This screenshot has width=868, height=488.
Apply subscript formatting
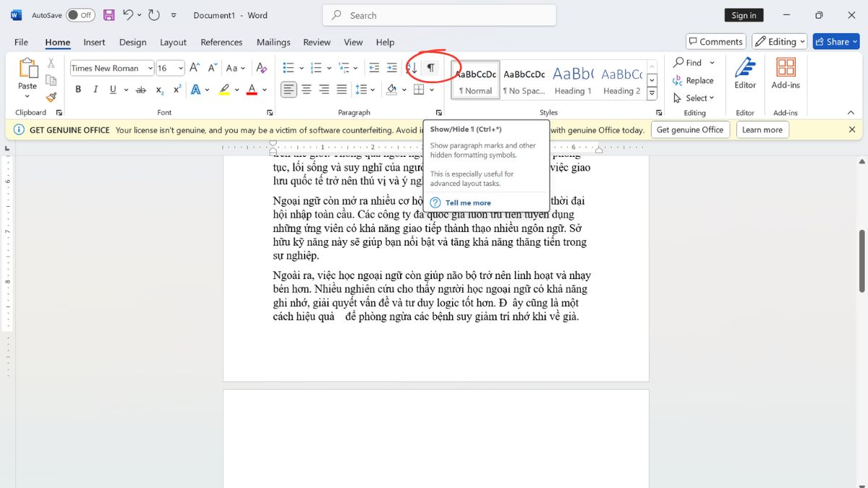159,90
